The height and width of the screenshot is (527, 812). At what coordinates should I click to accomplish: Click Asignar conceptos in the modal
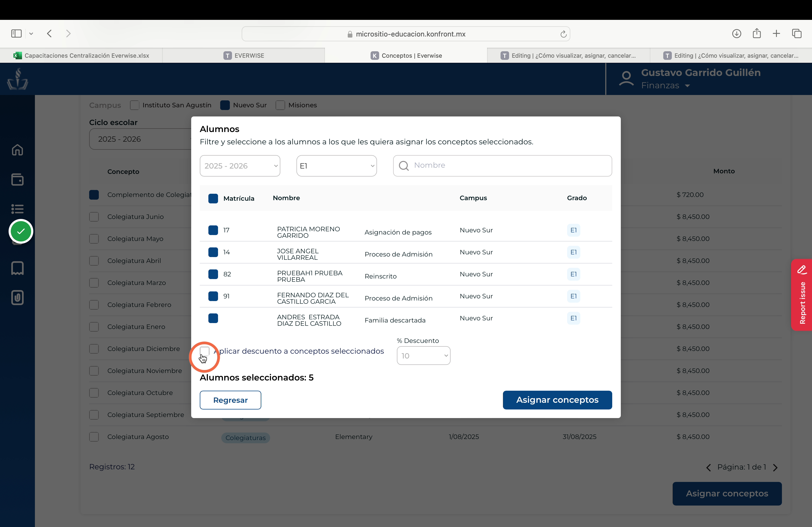[x=557, y=400]
